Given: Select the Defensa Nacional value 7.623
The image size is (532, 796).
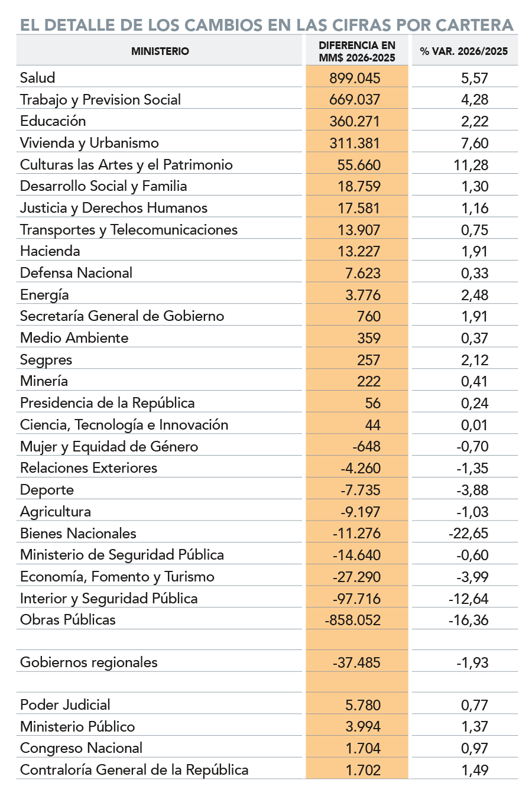Looking at the screenshot, I should 362,273.
